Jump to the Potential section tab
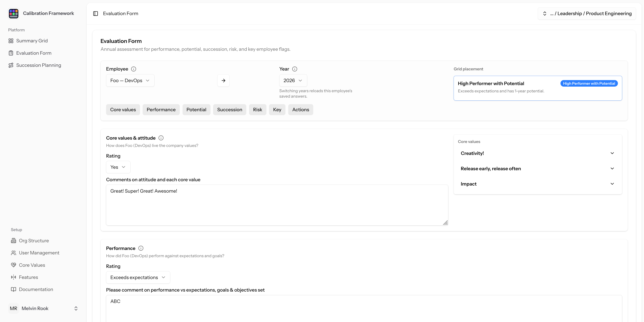This screenshot has width=644, height=322. pos(196,110)
